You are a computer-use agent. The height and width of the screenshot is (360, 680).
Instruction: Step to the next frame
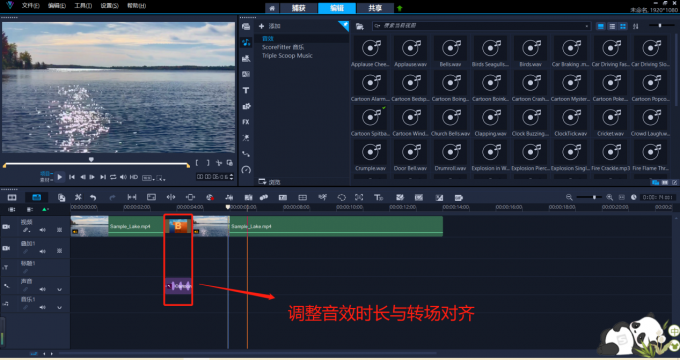click(92, 177)
